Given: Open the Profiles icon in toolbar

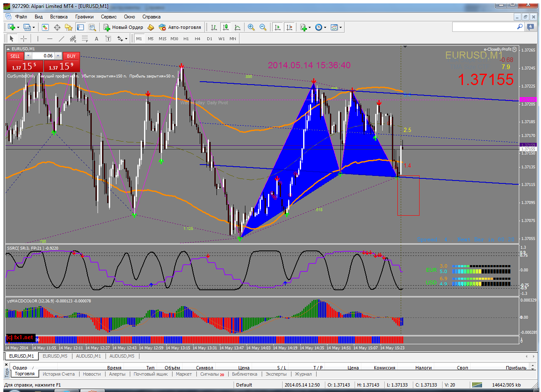Looking at the screenshot, I should (x=27, y=27).
